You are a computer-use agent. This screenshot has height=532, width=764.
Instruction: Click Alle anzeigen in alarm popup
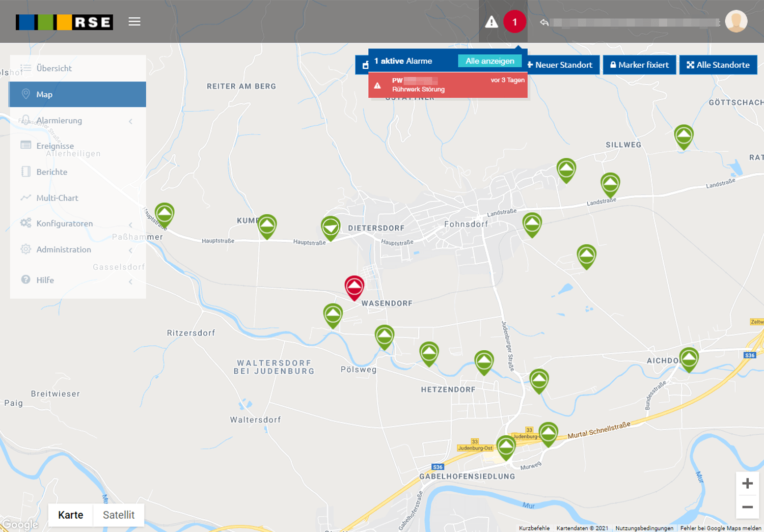click(x=490, y=61)
